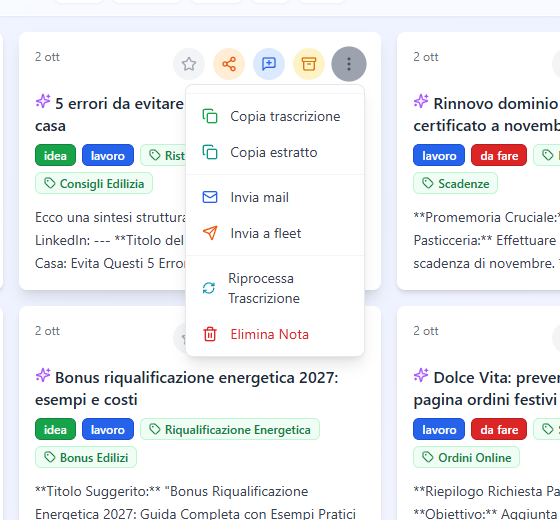560x520 pixels.
Task: Click AI sparkle icon beside "5 errori" title
Action: coord(43,101)
